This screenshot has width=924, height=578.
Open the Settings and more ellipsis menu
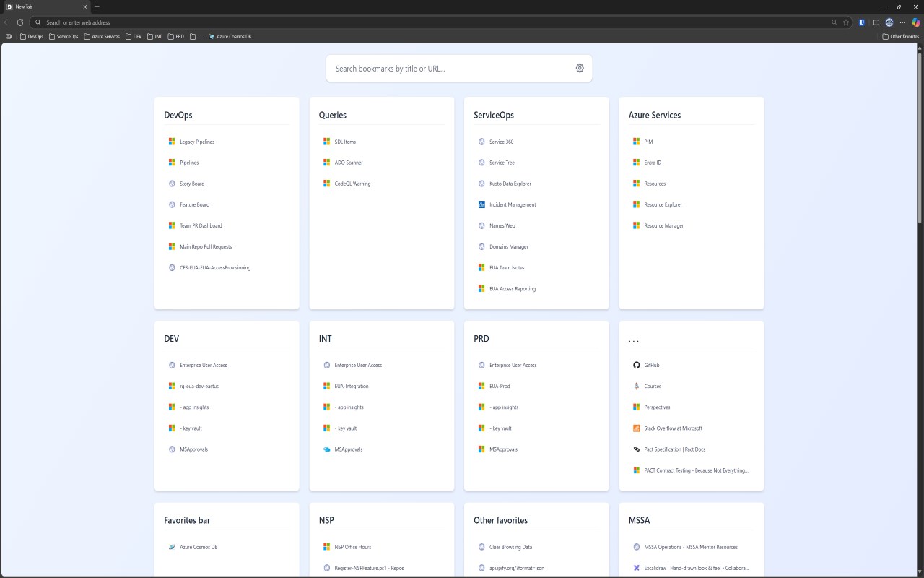(902, 22)
